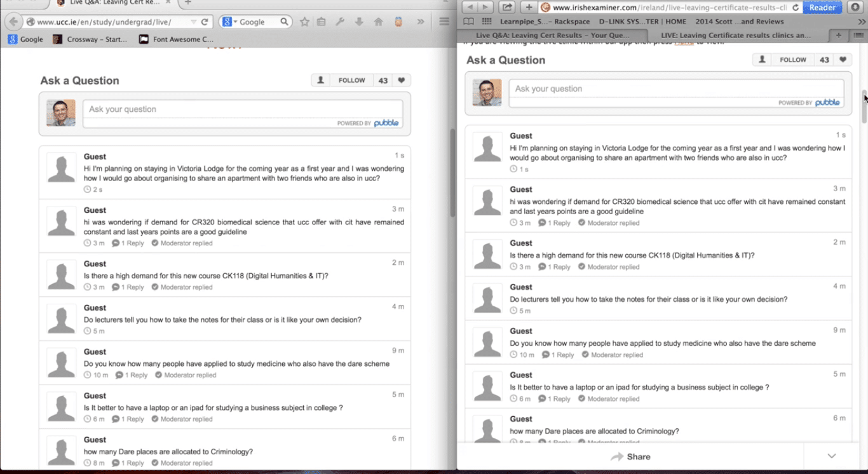Open the Google search engine dropdown in Firefox
The height and width of the screenshot is (474, 868).
click(229, 22)
